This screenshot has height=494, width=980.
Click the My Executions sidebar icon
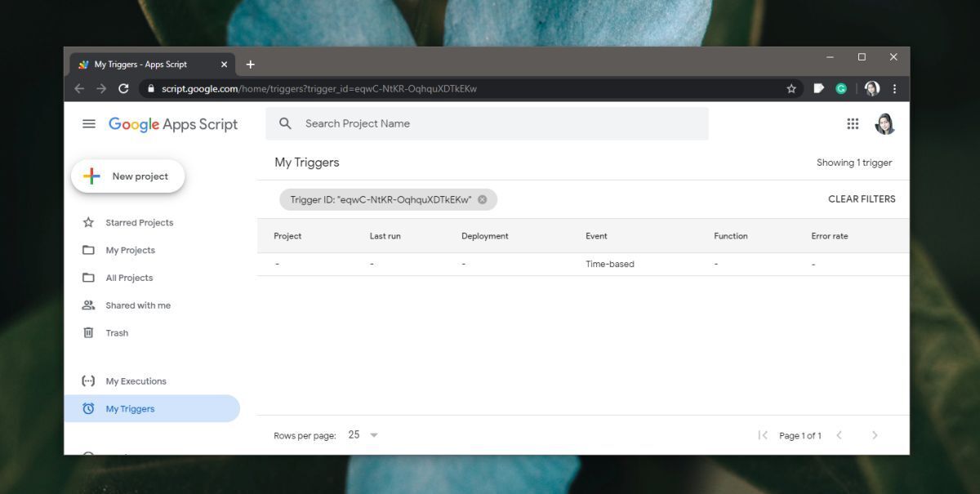pyautogui.click(x=90, y=381)
